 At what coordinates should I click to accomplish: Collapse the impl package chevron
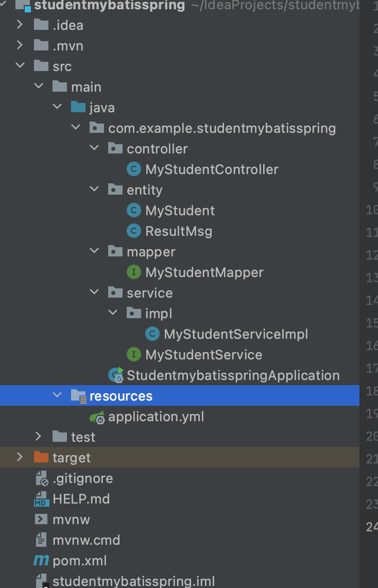(x=113, y=313)
